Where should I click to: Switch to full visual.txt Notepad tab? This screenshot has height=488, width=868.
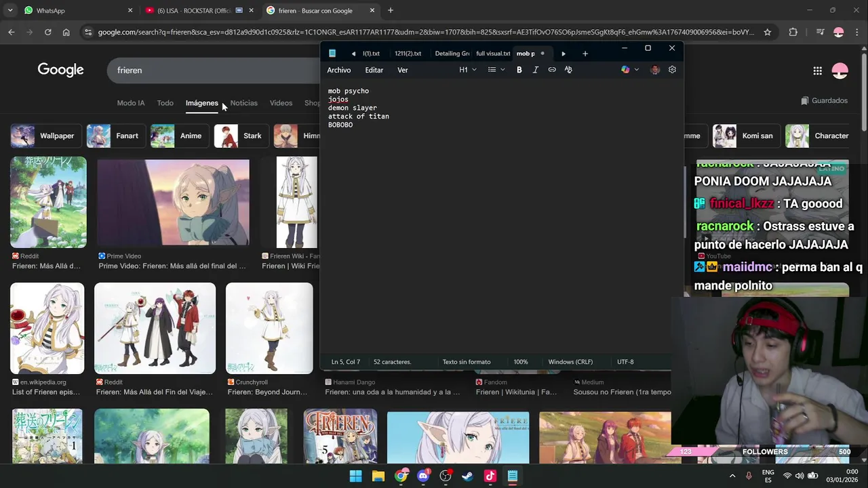click(493, 54)
